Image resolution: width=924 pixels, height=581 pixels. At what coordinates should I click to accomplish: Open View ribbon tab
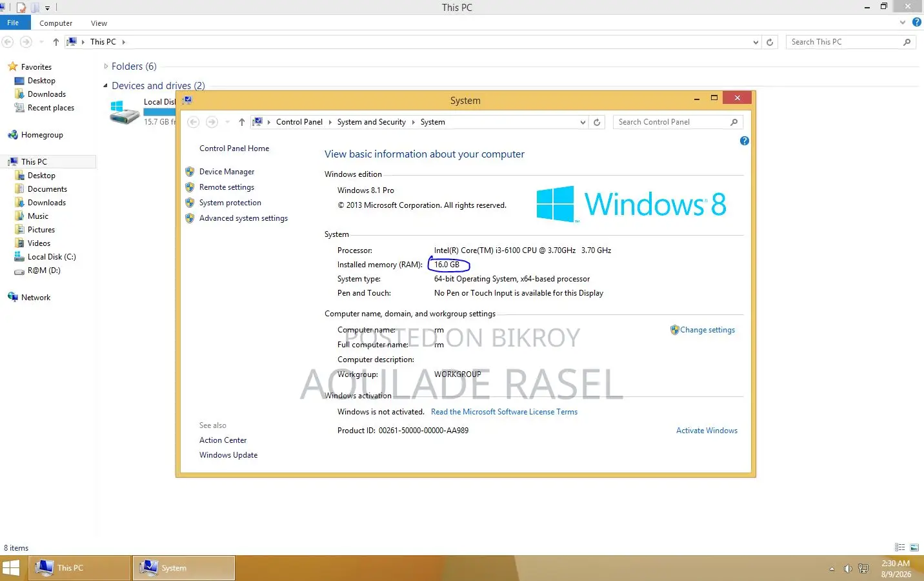click(x=99, y=23)
